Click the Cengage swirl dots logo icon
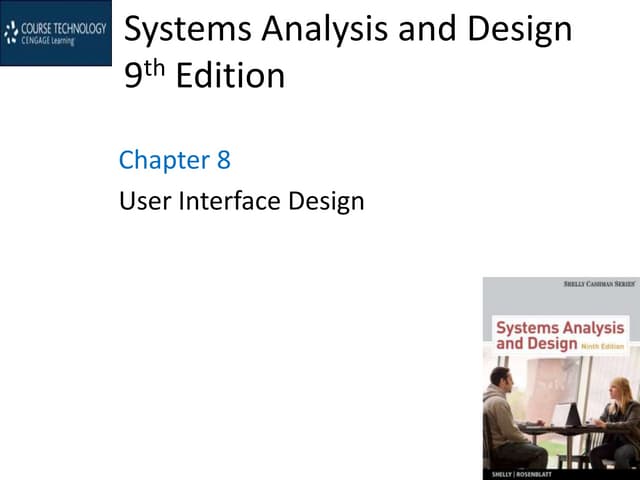 [x=11, y=32]
